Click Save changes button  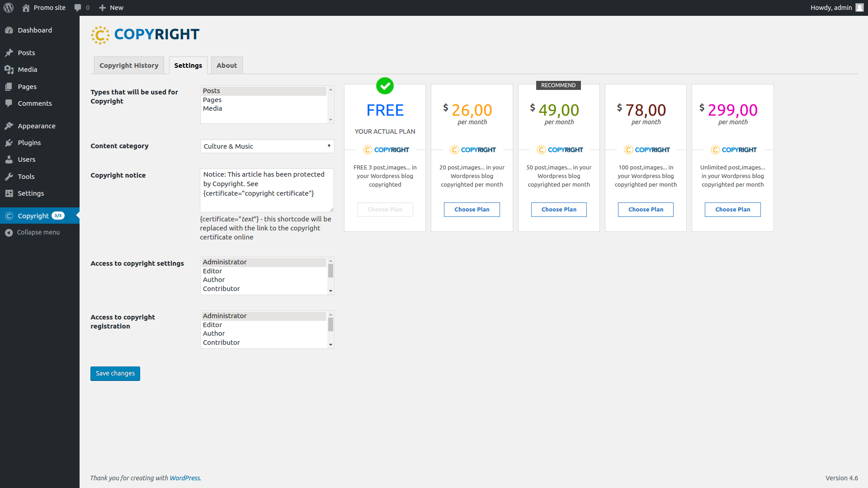coord(115,374)
